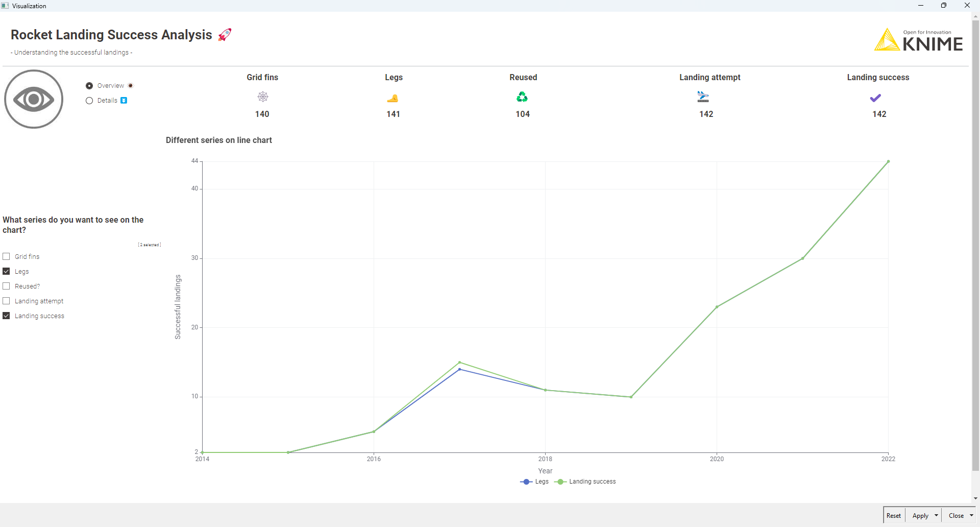
Task: Click the Reset button
Action: (894, 515)
